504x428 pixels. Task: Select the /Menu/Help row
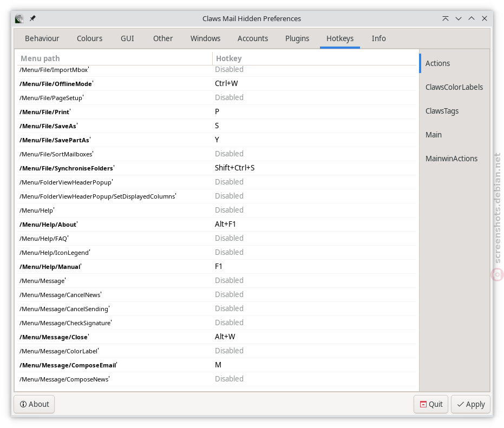coord(217,210)
